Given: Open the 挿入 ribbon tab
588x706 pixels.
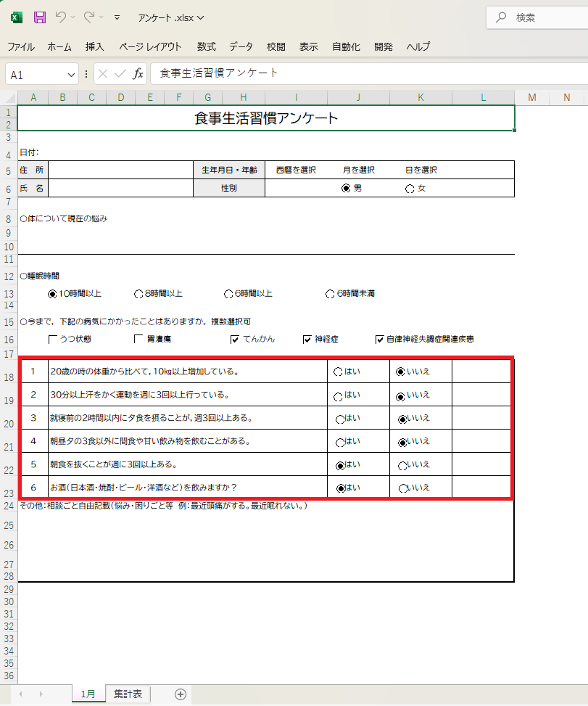Looking at the screenshot, I should click(x=95, y=46).
